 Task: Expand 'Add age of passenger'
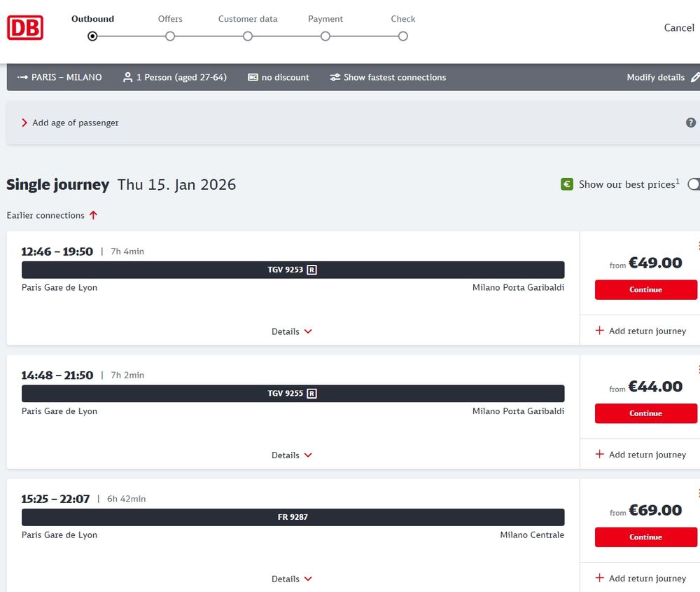(75, 122)
